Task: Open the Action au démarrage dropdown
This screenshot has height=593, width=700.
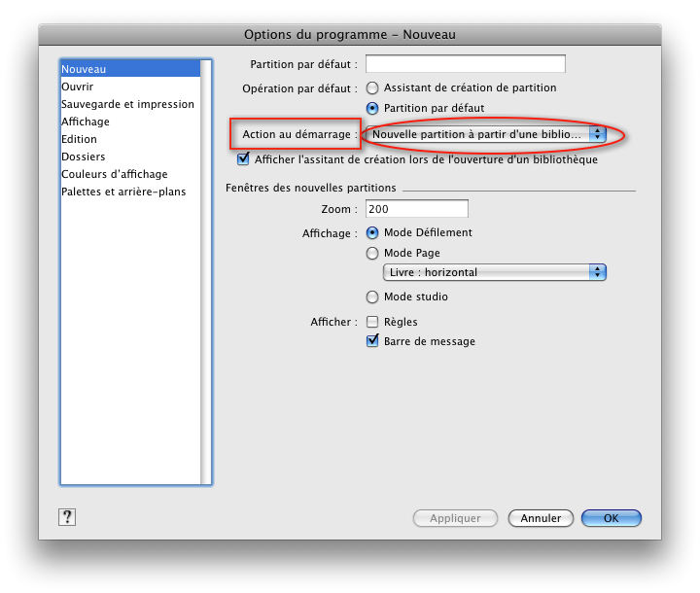Action: click(487, 134)
